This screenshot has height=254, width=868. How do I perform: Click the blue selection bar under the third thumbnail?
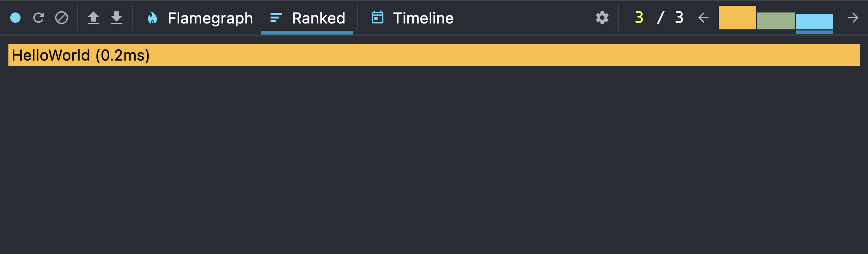pyautogui.click(x=814, y=32)
